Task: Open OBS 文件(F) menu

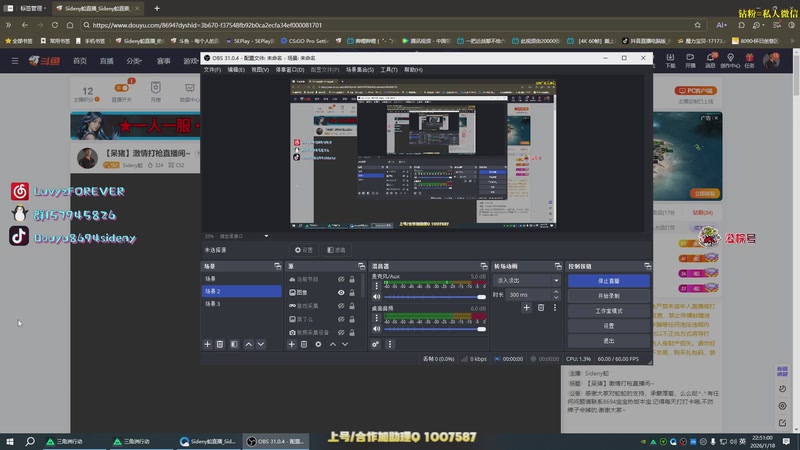Action: [212, 70]
